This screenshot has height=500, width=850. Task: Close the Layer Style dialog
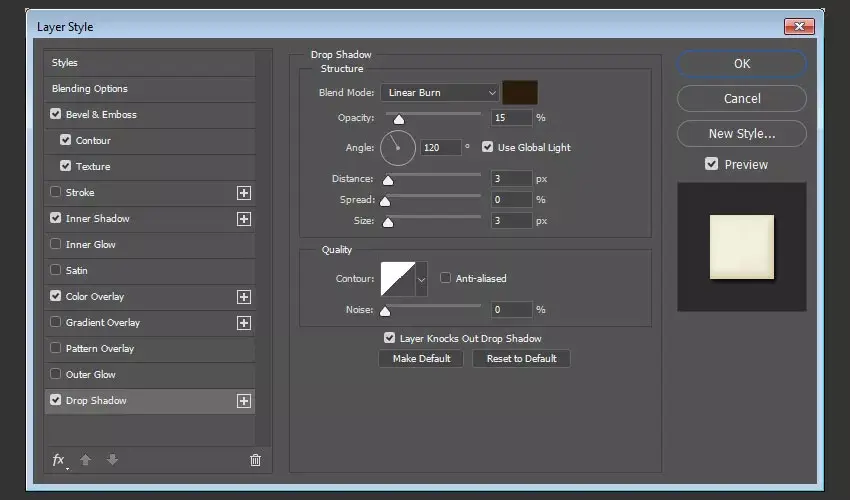pyautogui.click(x=799, y=26)
